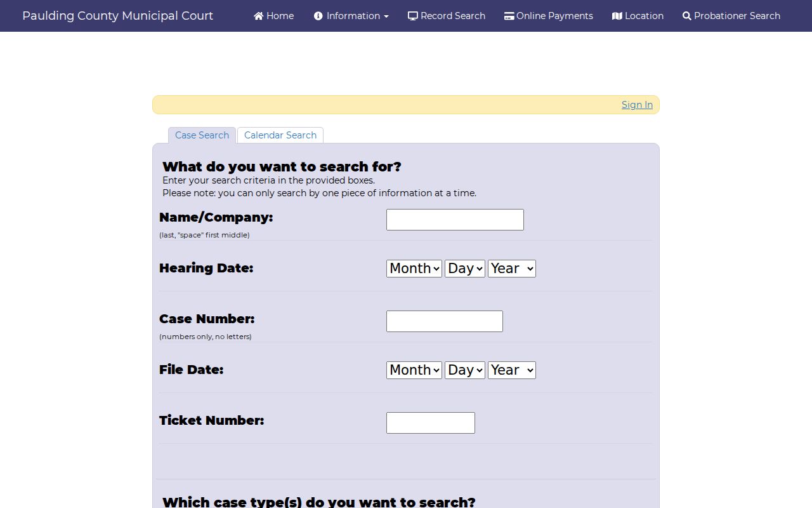Click the Information circle icon
The height and width of the screenshot is (508, 812).
click(x=318, y=16)
